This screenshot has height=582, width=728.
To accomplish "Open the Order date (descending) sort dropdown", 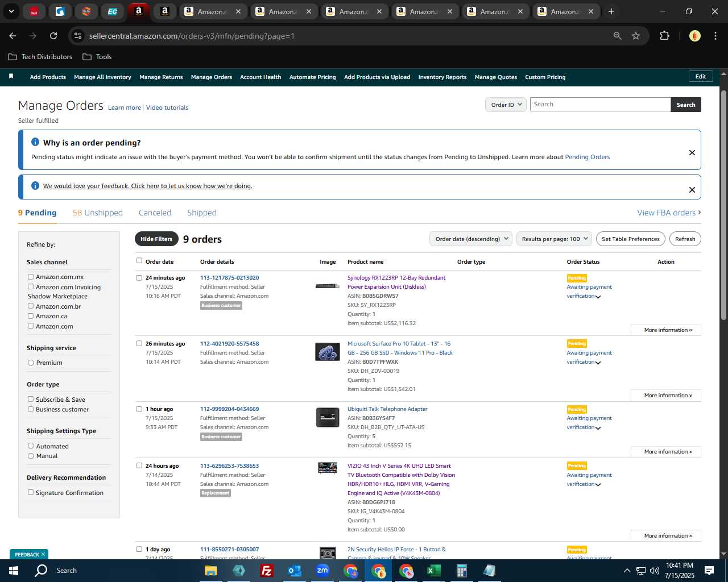I will coord(471,239).
